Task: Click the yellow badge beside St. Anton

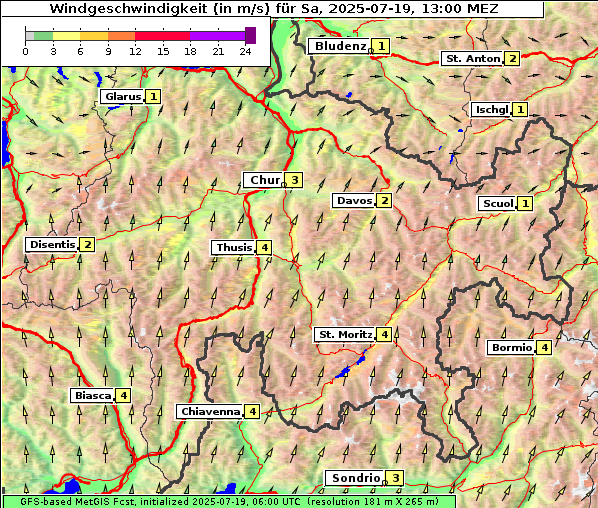Action: [x=513, y=59]
